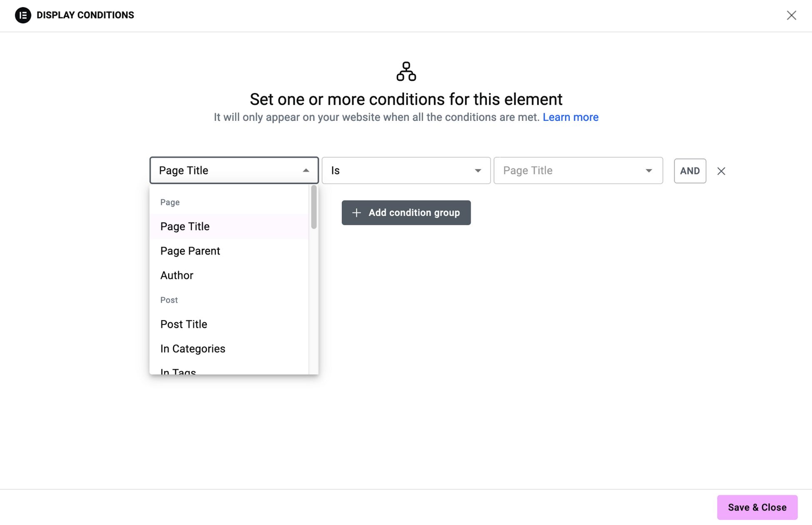Collapse the Page Title dropdown arrow

tap(306, 170)
